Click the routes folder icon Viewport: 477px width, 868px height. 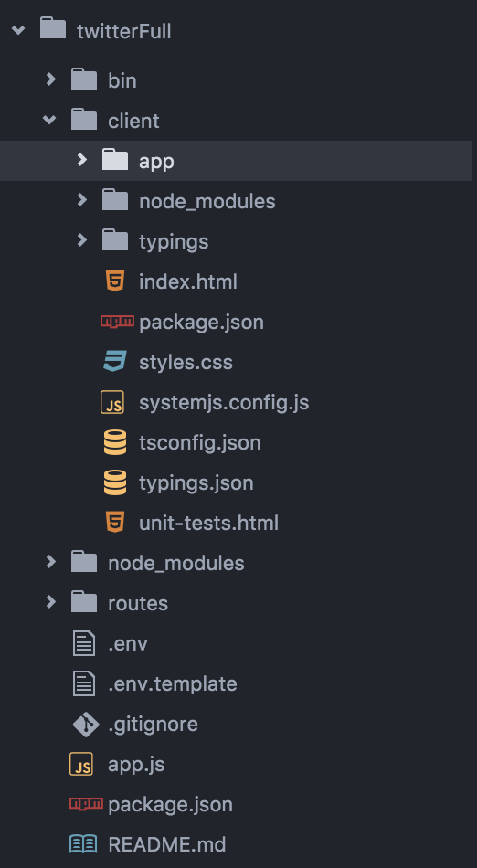[x=84, y=602]
